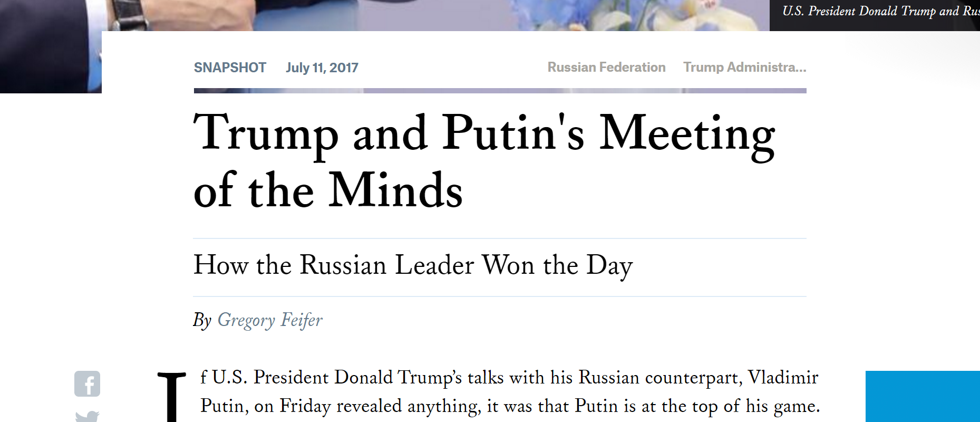Click subtitle How the Russian Leader Won the Day

point(413,265)
